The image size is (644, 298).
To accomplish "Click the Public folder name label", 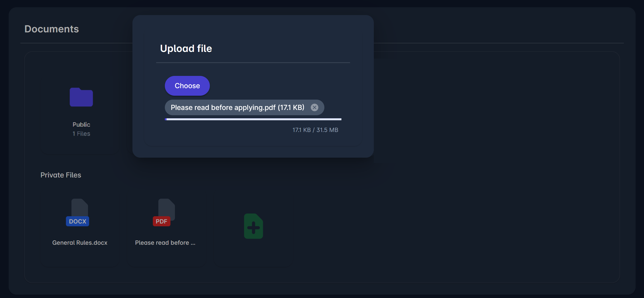I will click(81, 124).
